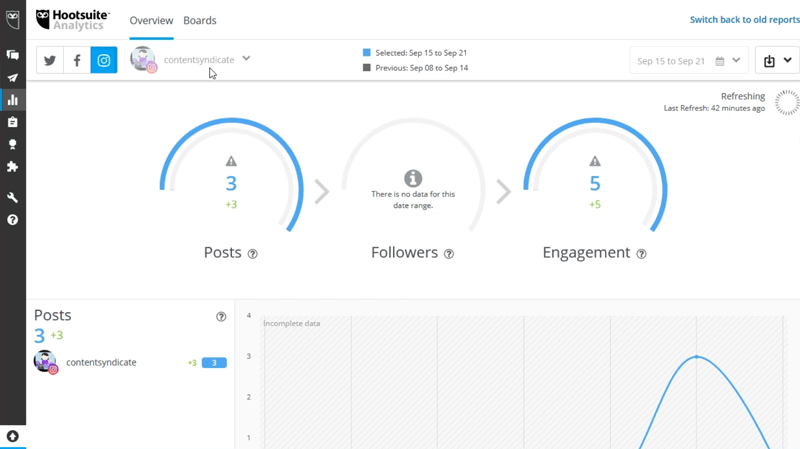Open Tools wrench icon in sidebar

click(13, 197)
